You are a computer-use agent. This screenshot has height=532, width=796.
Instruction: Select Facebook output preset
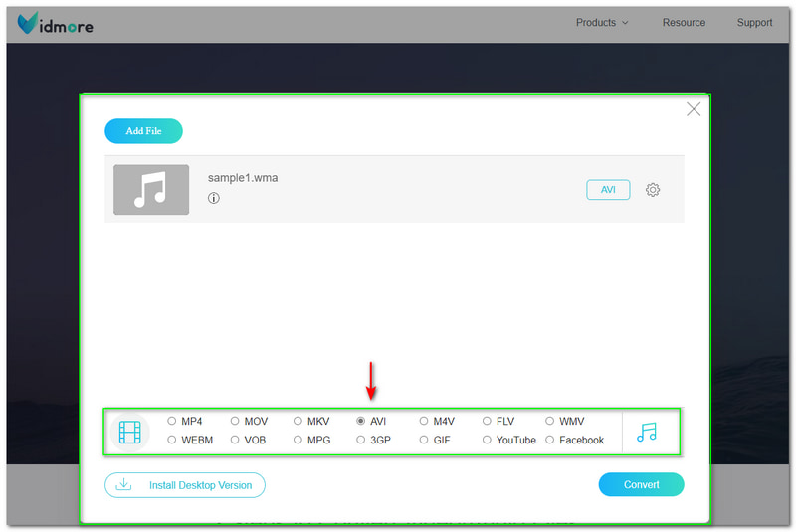[x=550, y=440]
